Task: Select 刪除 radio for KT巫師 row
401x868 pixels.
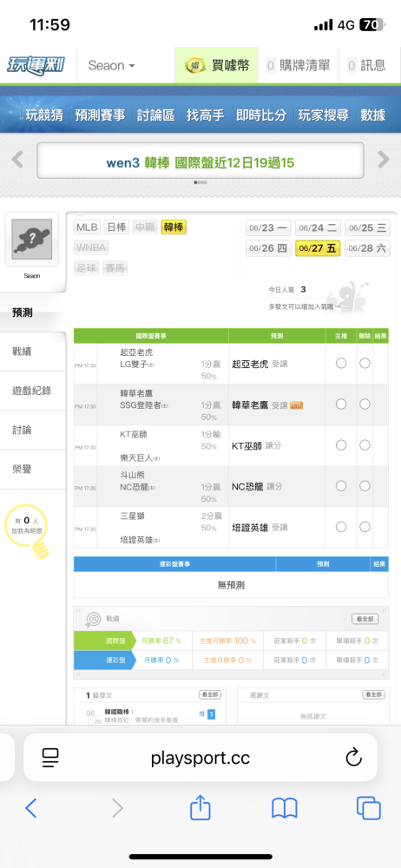Action: [x=365, y=445]
